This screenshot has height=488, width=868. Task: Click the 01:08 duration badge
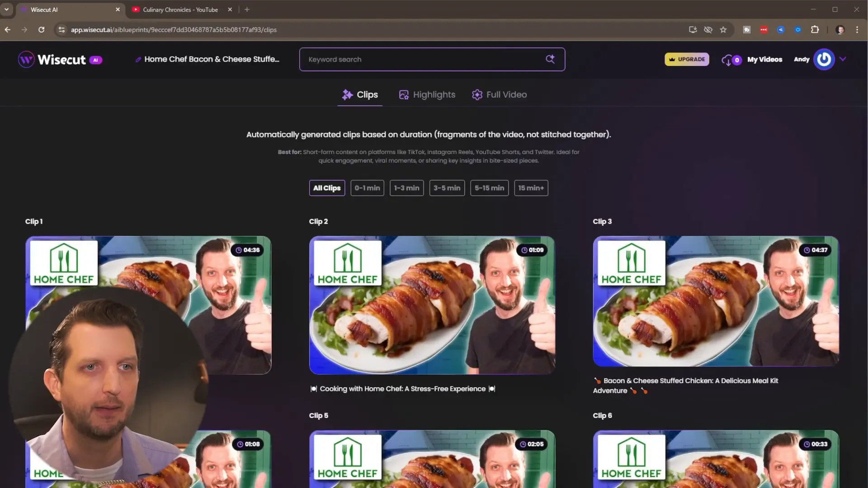pyautogui.click(x=248, y=444)
